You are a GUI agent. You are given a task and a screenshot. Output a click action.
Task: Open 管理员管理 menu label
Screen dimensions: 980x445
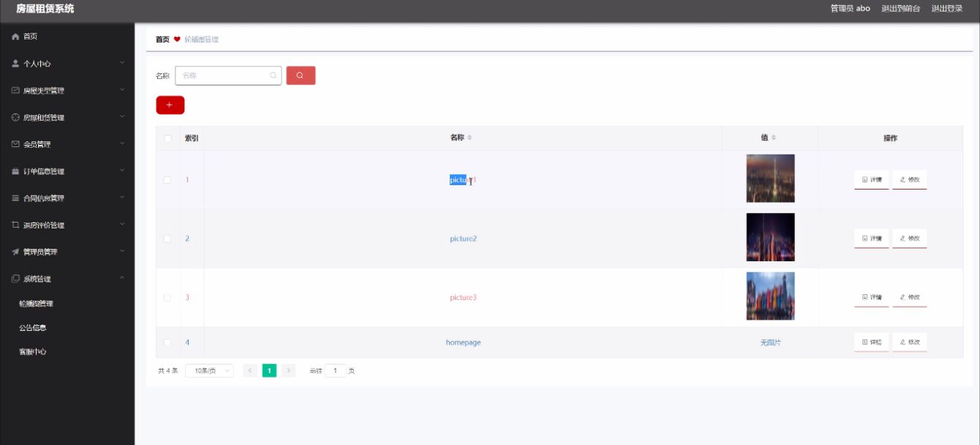pos(40,252)
